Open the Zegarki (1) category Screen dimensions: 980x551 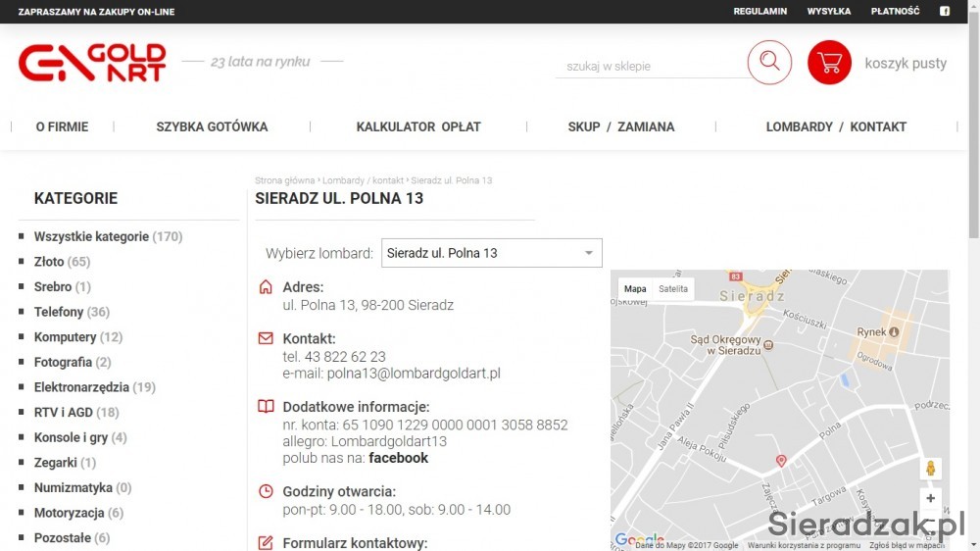[x=65, y=462]
